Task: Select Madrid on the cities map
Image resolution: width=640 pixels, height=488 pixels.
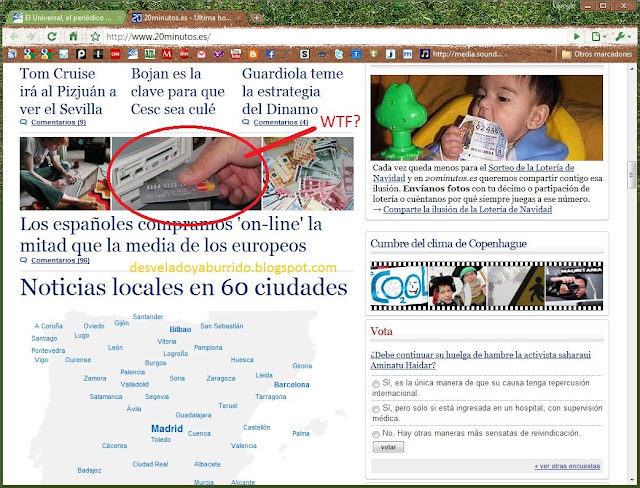Action: click(x=167, y=428)
